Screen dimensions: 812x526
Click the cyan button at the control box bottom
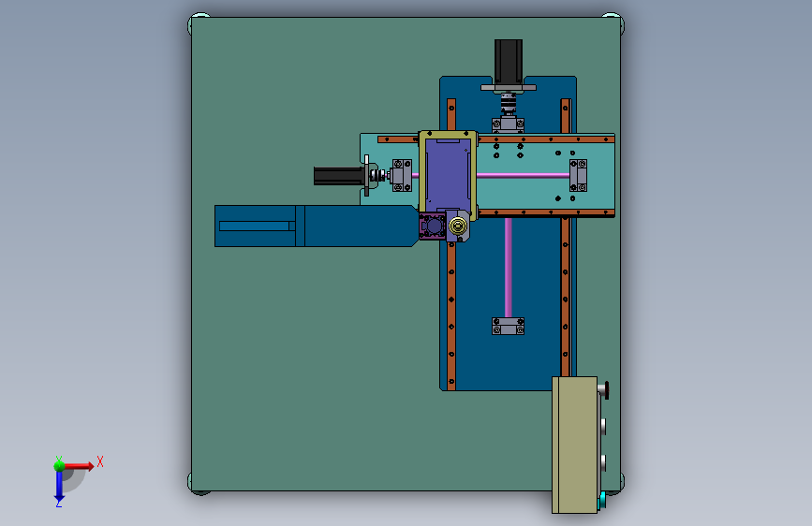pyautogui.click(x=602, y=501)
